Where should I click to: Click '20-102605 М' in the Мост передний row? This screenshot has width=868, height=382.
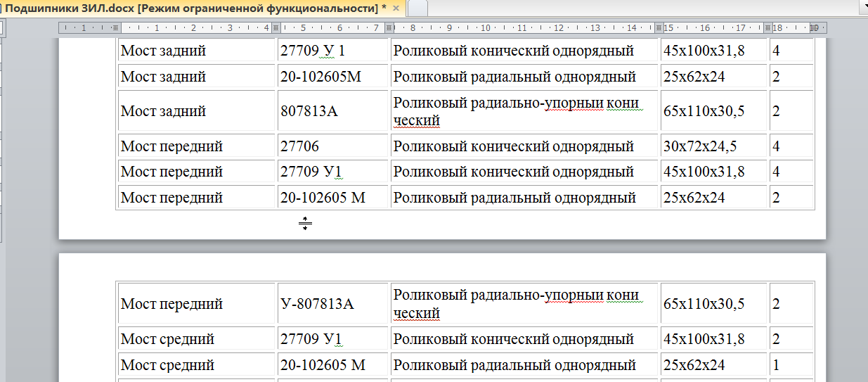coord(323,198)
